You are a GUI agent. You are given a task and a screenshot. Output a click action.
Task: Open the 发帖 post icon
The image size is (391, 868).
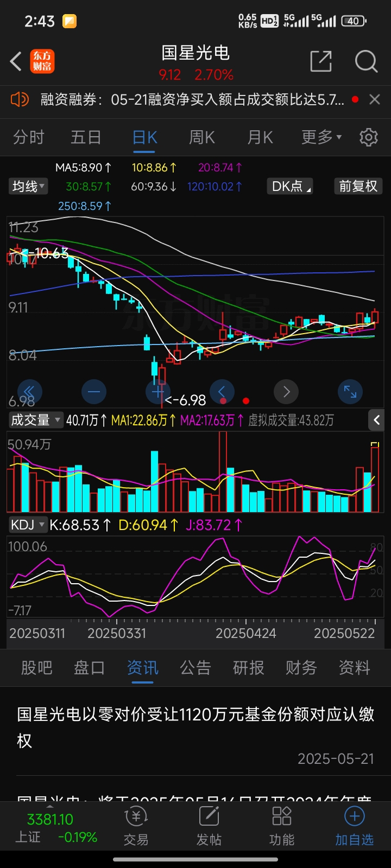click(209, 826)
